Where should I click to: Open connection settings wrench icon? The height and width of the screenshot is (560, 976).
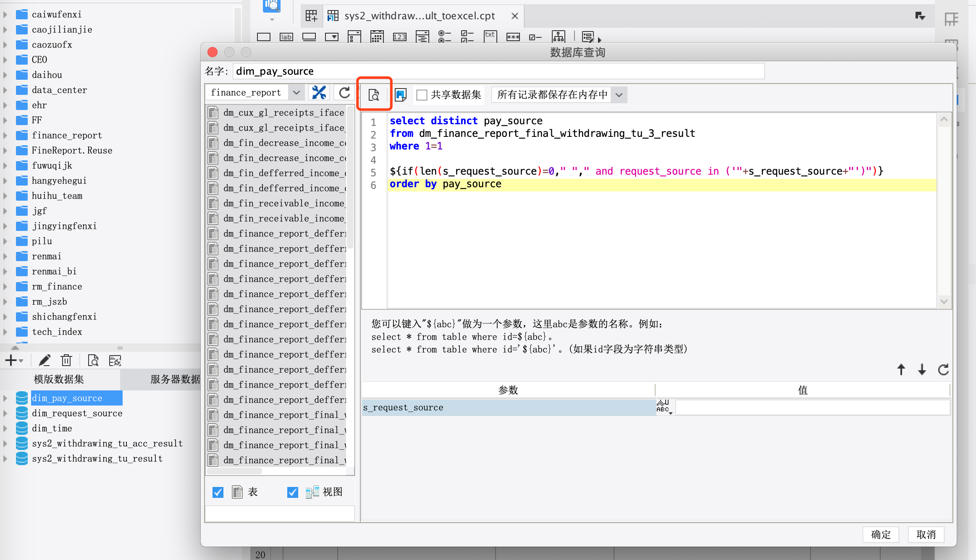coord(319,93)
